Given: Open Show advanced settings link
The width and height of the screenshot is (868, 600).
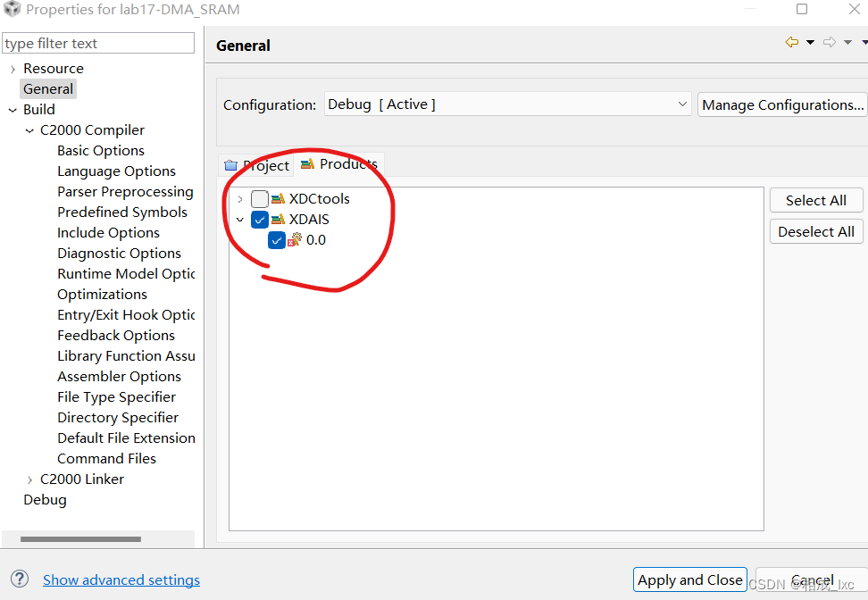Looking at the screenshot, I should pos(121,579).
